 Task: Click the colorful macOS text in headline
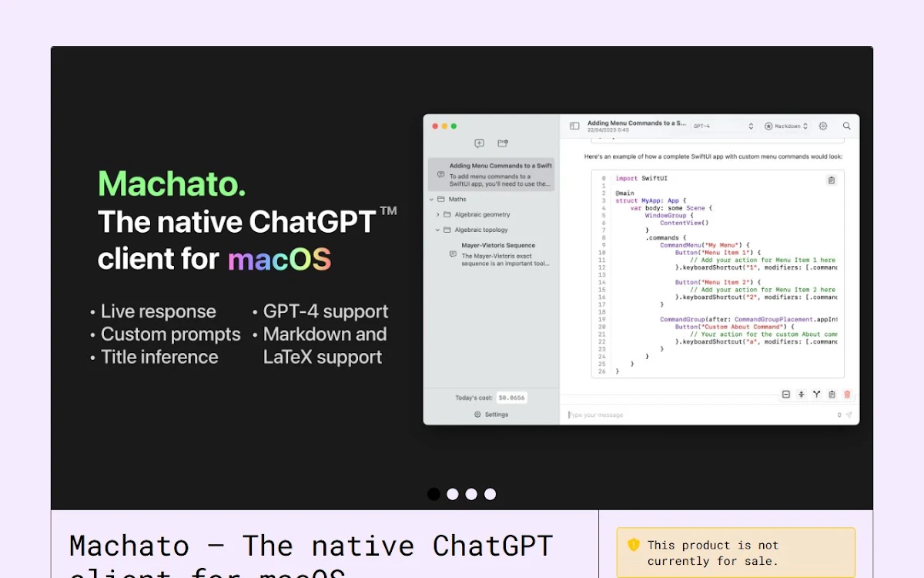pyautogui.click(x=280, y=259)
